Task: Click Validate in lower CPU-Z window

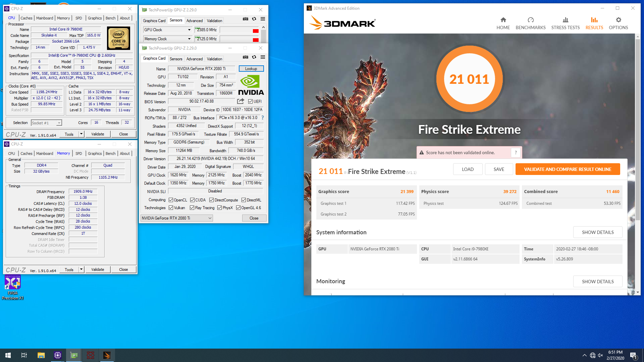Action: pos(98,269)
